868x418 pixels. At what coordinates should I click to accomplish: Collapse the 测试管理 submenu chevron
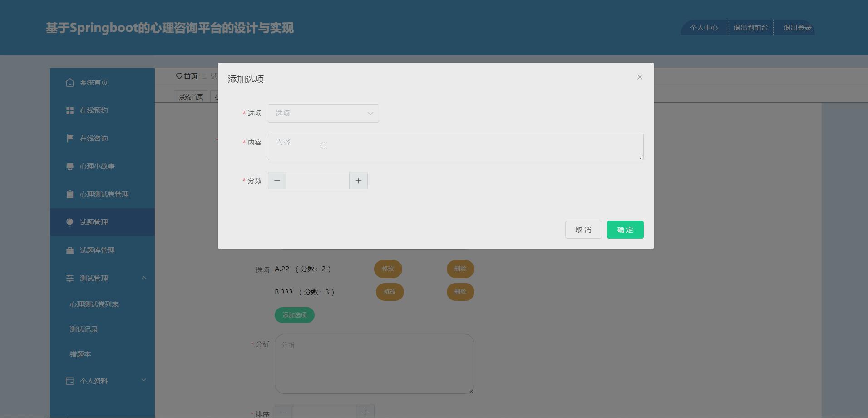pyautogui.click(x=144, y=278)
